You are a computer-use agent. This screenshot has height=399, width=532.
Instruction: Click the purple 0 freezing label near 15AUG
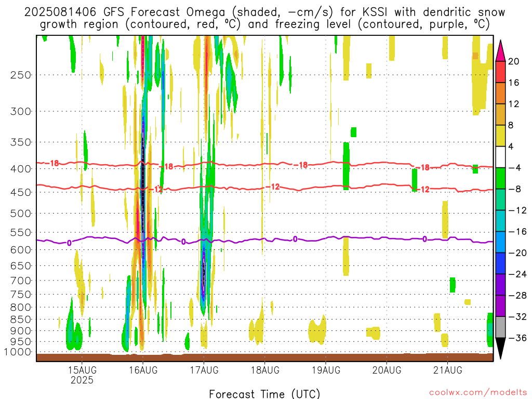coord(69,243)
